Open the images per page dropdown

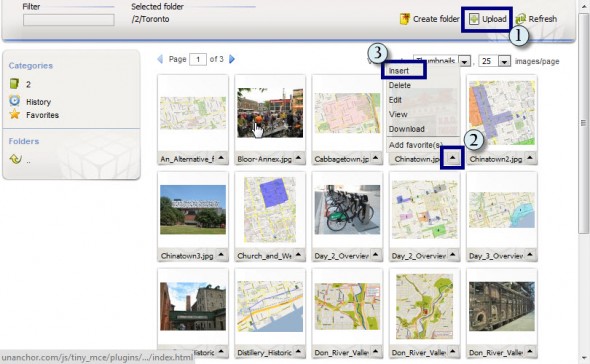pos(504,61)
